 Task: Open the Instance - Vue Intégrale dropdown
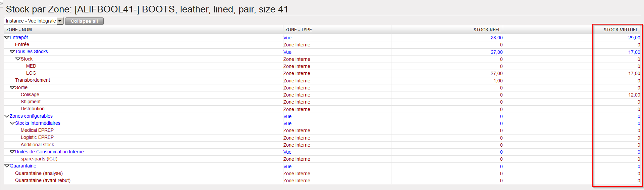(60, 21)
